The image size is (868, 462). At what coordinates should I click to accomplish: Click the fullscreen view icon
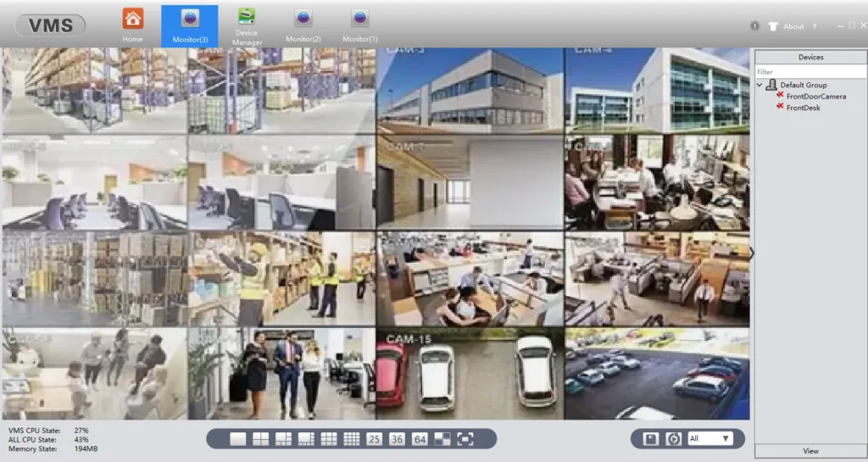coord(465,439)
